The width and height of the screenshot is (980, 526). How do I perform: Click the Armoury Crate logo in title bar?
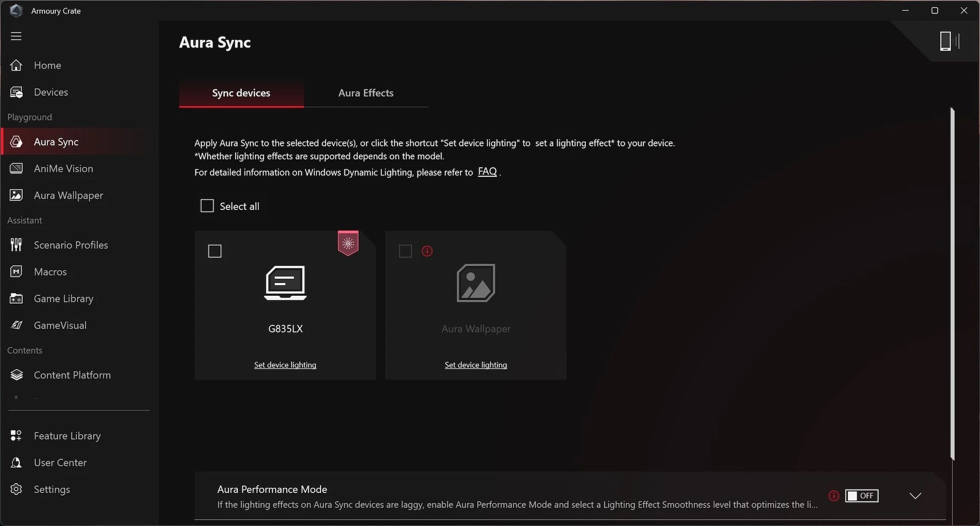coord(16,11)
